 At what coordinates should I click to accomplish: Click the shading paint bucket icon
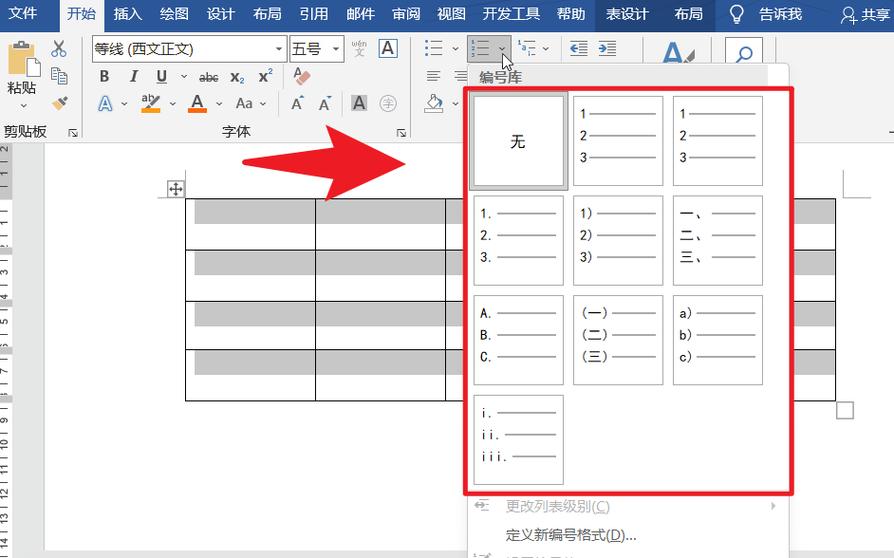pyautogui.click(x=434, y=103)
